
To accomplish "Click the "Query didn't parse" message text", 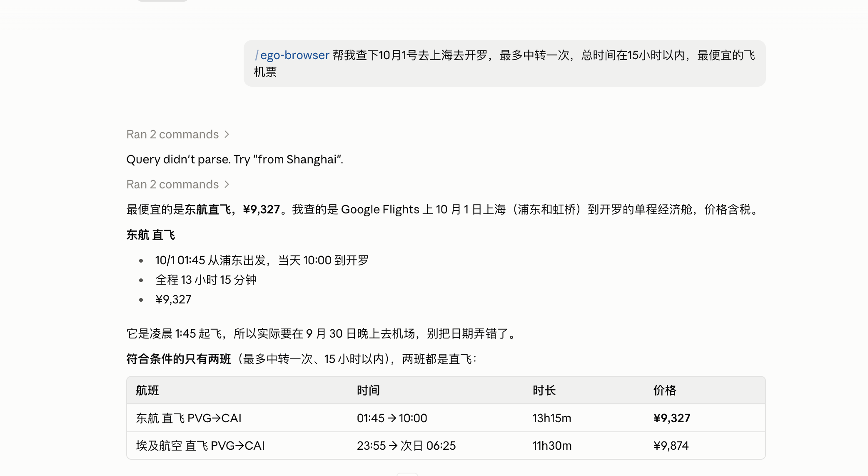I will (x=234, y=159).
